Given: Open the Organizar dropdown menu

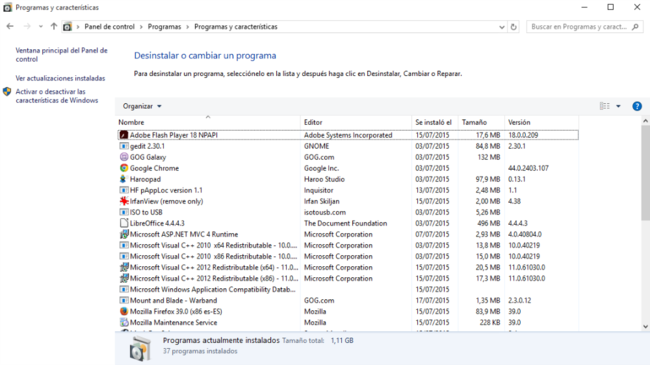Looking at the screenshot, I should pos(142,106).
